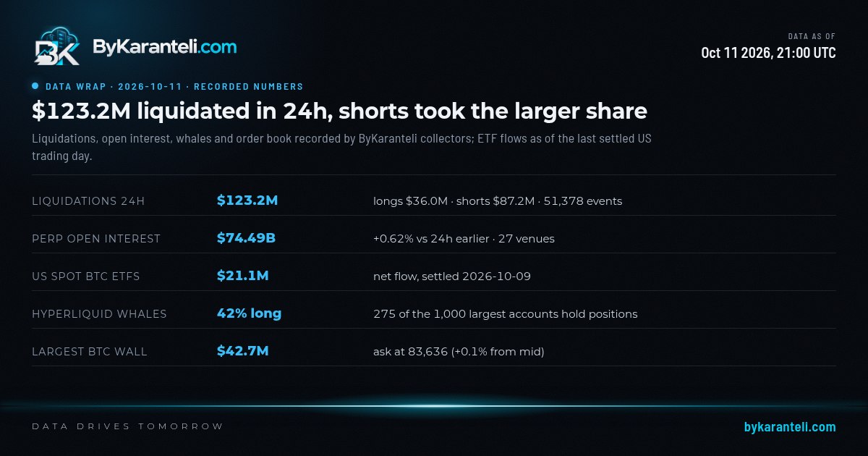
Task: Click the $21.1M ETF net flow value
Action: click(x=242, y=276)
